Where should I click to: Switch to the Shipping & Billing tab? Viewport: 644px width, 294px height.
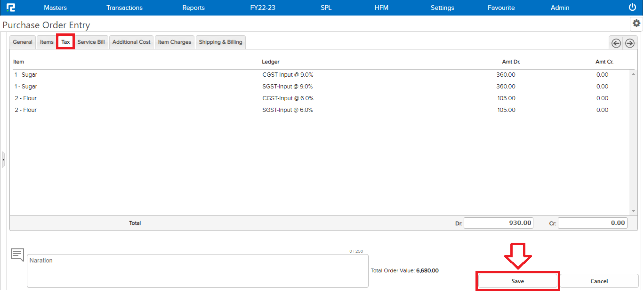point(220,41)
